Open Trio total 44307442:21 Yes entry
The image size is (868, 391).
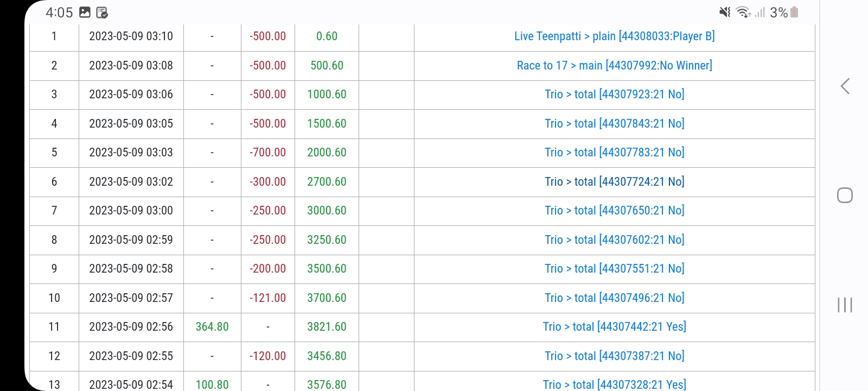614,327
